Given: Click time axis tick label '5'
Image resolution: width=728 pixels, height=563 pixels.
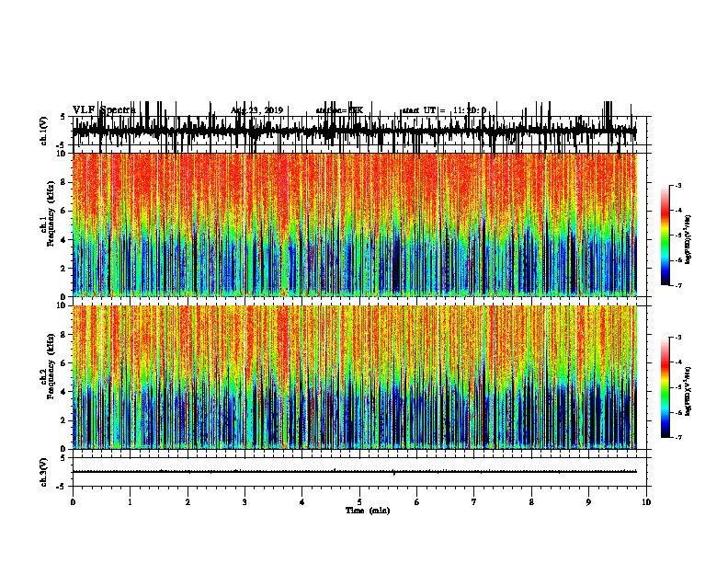Looking at the screenshot, I should tap(359, 502).
